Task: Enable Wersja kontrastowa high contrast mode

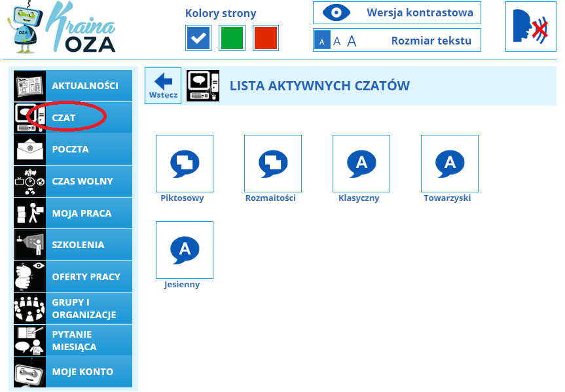Action: [x=397, y=12]
